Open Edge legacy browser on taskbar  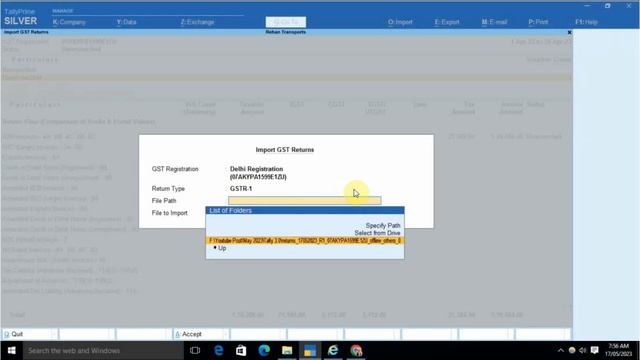tap(218, 351)
